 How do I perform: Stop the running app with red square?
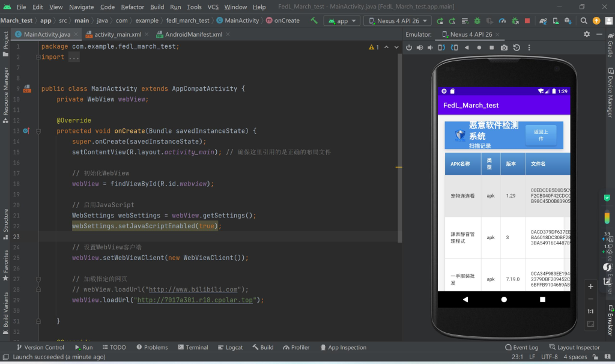(x=527, y=20)
